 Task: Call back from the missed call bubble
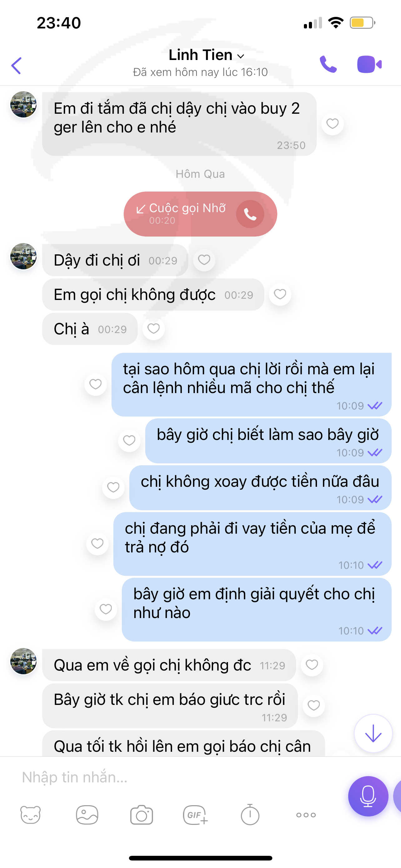pos(250,214)
